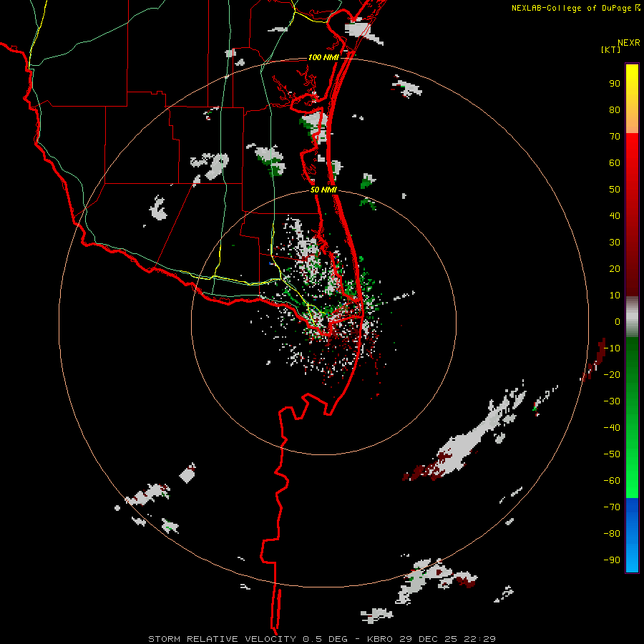Click the -60 knot scale value

[x=612, y=481]
